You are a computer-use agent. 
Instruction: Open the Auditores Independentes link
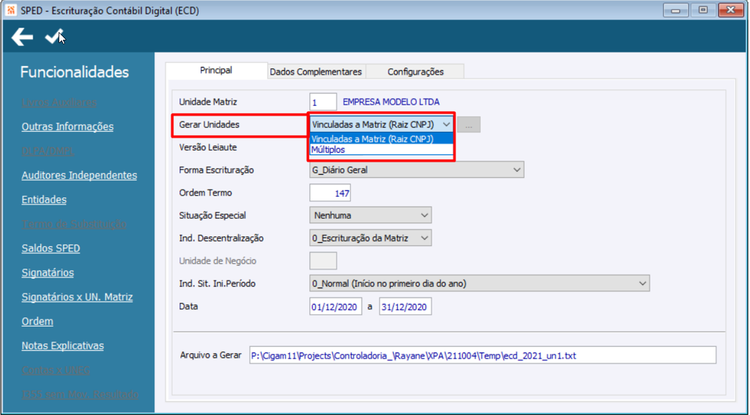pyautogui.click(x=79, y=175)
